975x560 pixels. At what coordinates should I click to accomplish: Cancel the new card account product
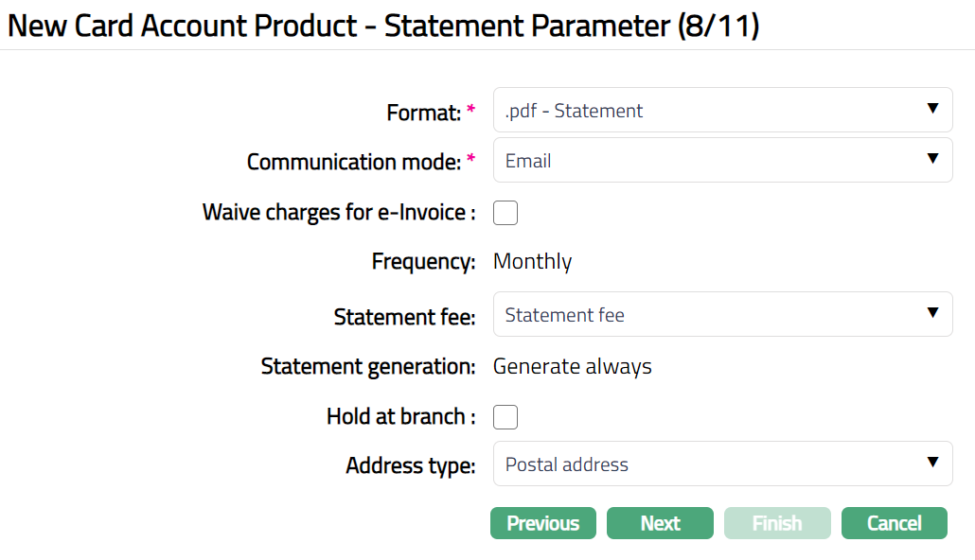click(x=894, y=523)
